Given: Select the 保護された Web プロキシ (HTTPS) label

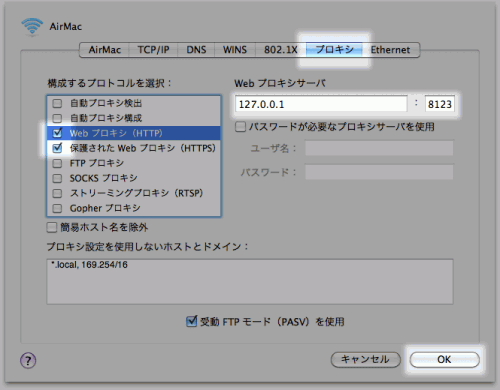Looking at the screenshot, I should (143, 148).
